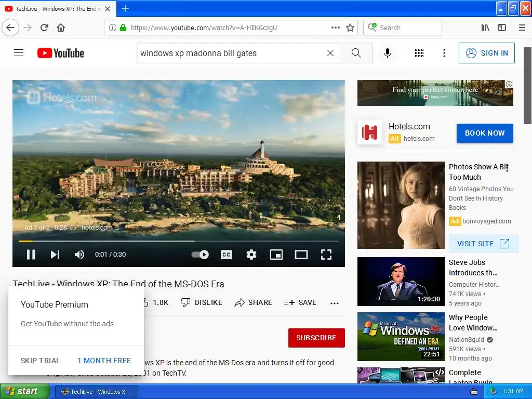This screenshot has height=399, width=532.
Task: Click the SHARE button
Action: tap(253, 302)
